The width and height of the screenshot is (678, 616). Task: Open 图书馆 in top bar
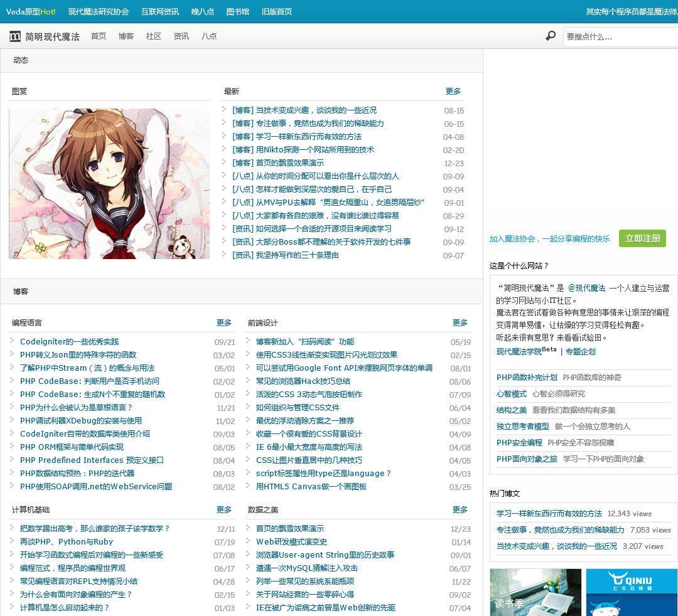click(x=238, y=12)
